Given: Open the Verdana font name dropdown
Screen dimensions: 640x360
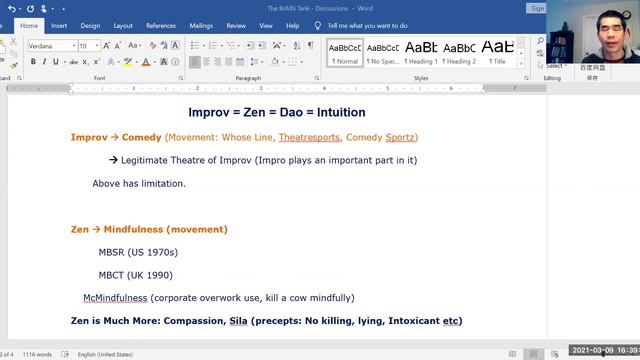Looking at the screenshot, I should (74, 46).
